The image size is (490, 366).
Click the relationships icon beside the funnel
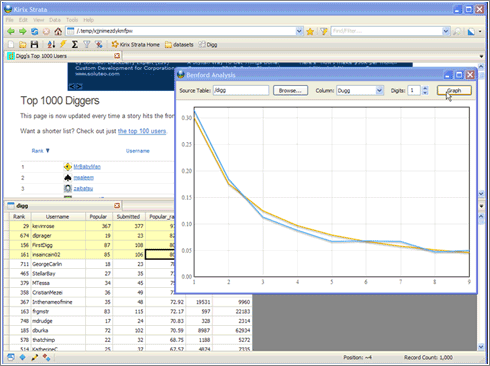click(99, 44)
